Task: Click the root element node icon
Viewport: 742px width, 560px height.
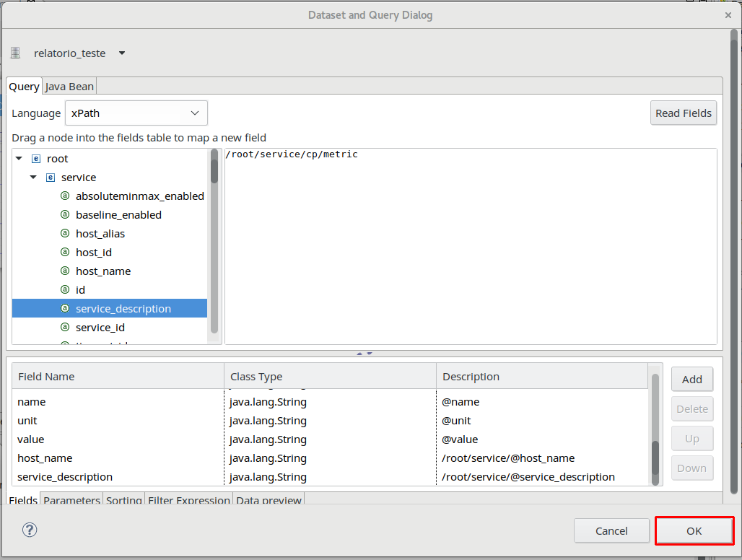Action: pos(36,159)
